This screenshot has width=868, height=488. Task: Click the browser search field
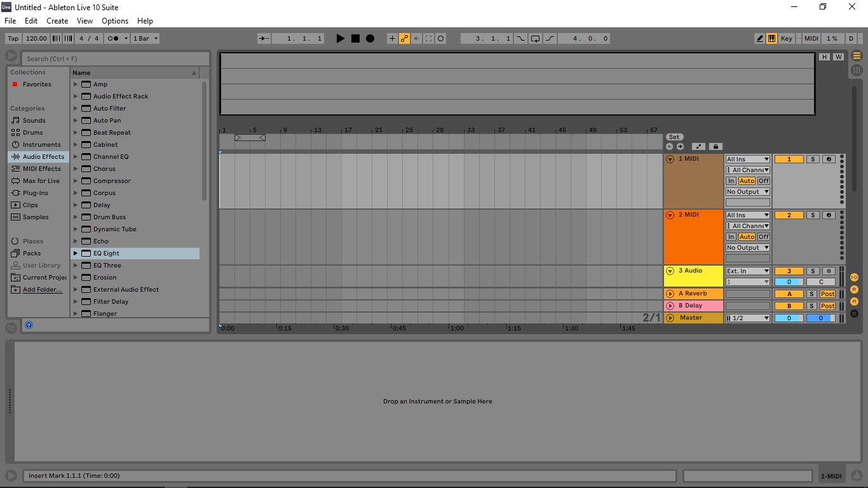pyautogui.click(x=116, y=59)
